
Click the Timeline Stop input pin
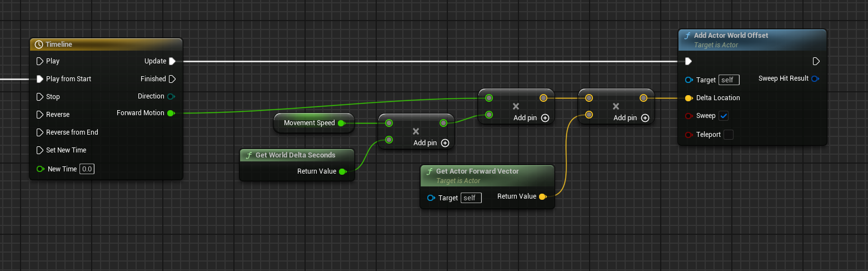pyautogui.click(x=39, y=97)
